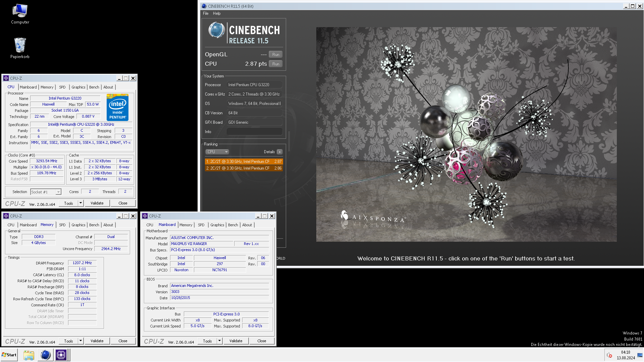Viewport: 644px width, 362px height.
Task: Switch to SPD tab in the Memory CPU-Z window
Action: pyautogui.click(x=62, y=225)
